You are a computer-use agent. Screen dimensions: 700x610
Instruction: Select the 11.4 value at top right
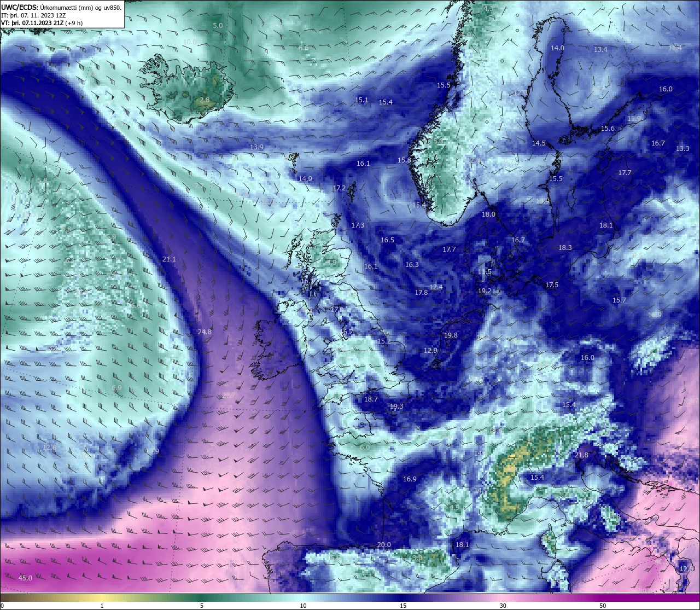pyautogui.click(x=675, y=48)
